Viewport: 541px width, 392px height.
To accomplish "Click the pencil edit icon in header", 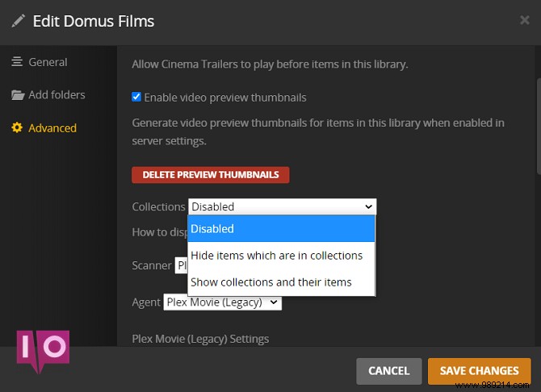I will [x=19, y=21].
